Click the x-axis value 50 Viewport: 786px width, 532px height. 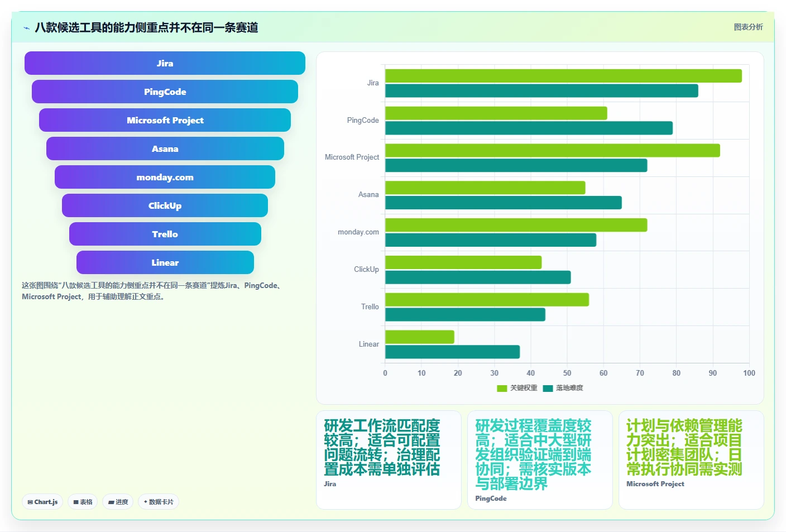567,373
